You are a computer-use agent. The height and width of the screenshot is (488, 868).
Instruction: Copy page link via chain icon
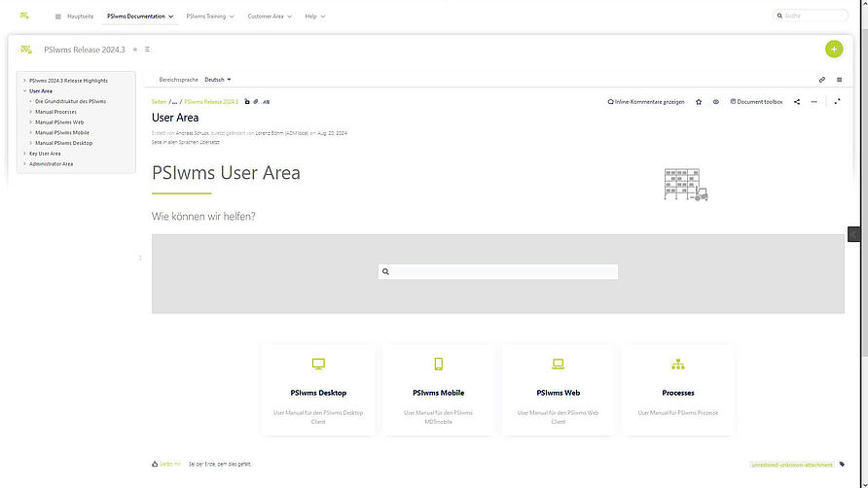click(x=822, y=80)
